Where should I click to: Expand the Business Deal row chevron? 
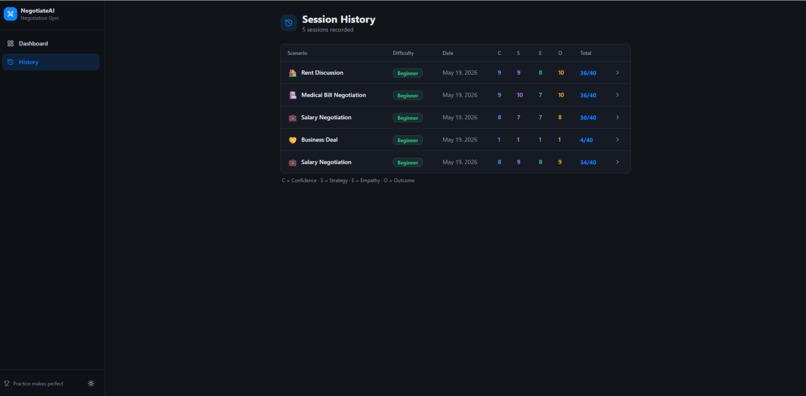pyautogui.click(x=617, y=140)
